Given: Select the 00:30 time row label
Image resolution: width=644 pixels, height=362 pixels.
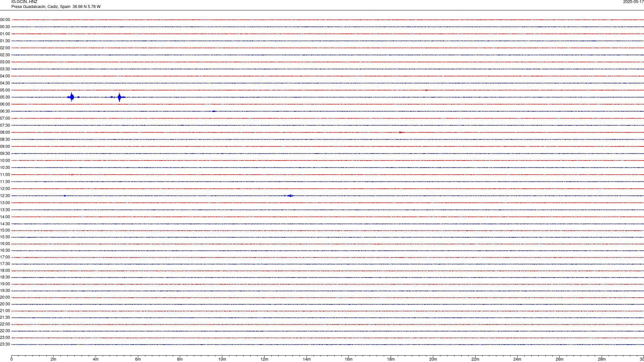Looking at the screenshot, I should point(5,27).
